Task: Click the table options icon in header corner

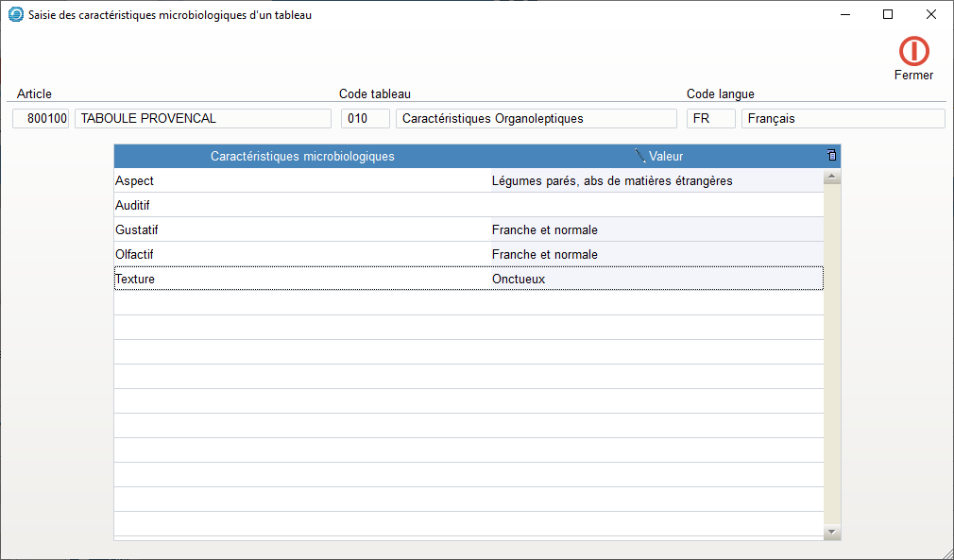Action: pyautogui.click(x=831, y=156)
